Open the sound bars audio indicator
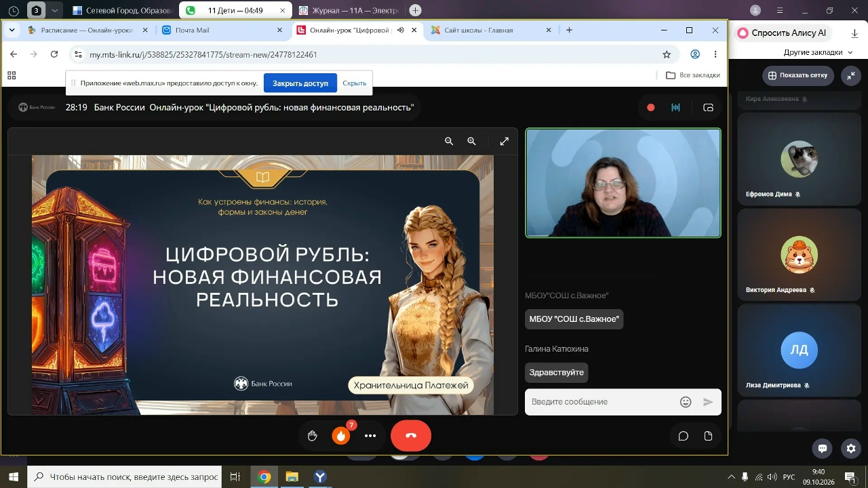 coord(675,107)
